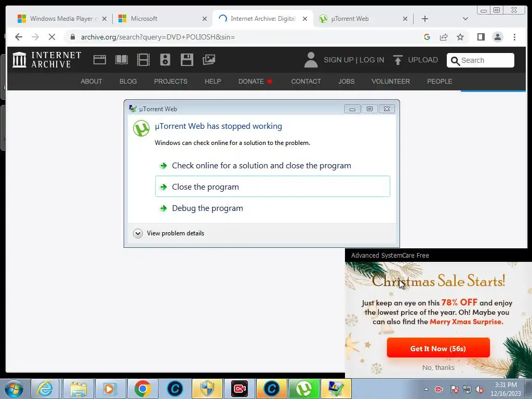The image size is (532, 399).
Task: Choose Close the program
Action: pos(272,187)
